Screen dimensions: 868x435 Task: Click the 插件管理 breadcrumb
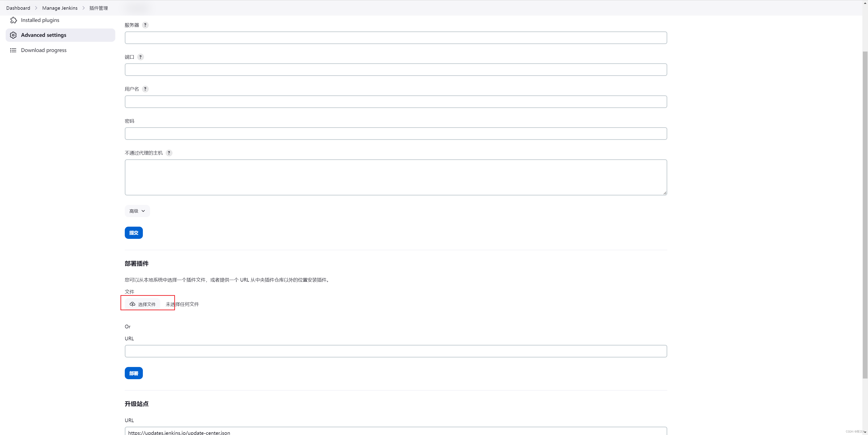click(x=99, y=8)
